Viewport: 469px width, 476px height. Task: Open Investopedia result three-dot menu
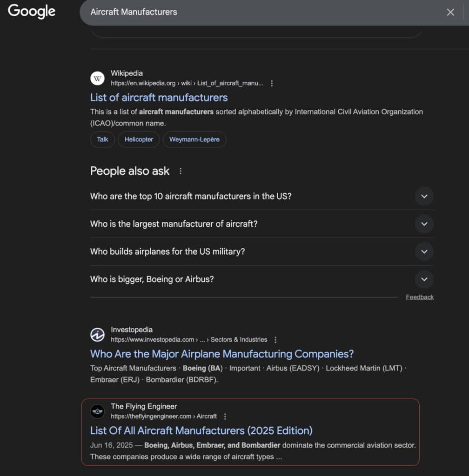point(275,340)
